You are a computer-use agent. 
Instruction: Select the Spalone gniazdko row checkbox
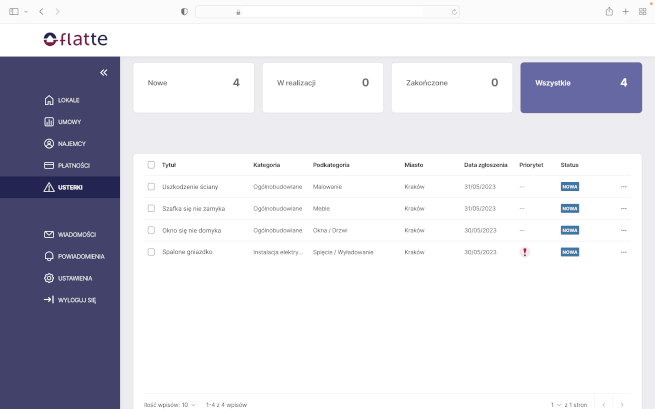pyautogui.click(x=151, y=252)
